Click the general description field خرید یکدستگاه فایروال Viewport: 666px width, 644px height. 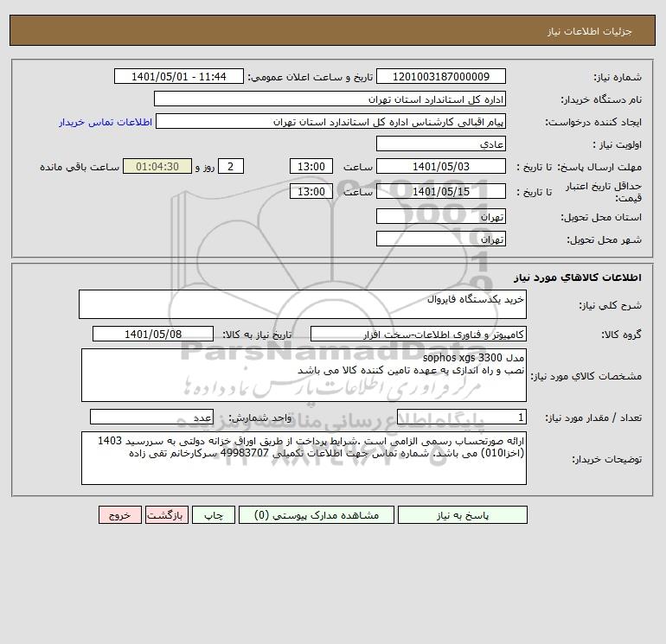pyautogui.click(x=303, y=304)
